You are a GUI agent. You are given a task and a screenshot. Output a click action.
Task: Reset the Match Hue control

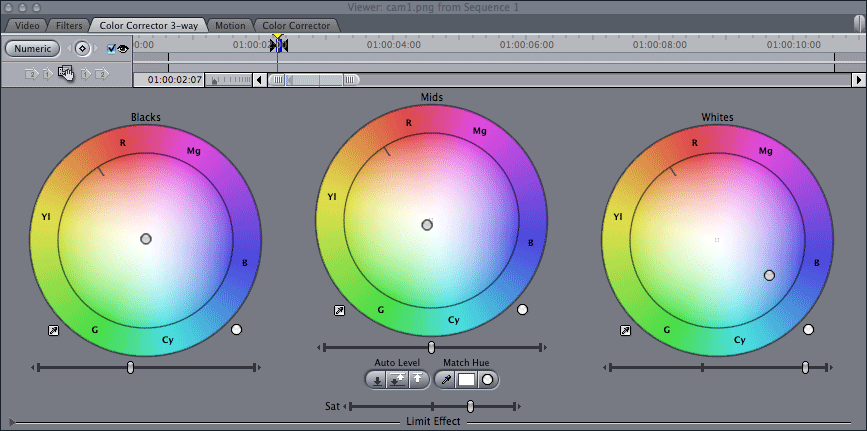point(488,380)
